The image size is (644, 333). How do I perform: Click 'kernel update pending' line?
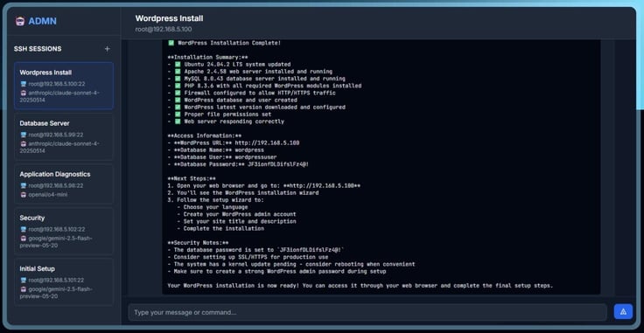[x=291, y=265]
